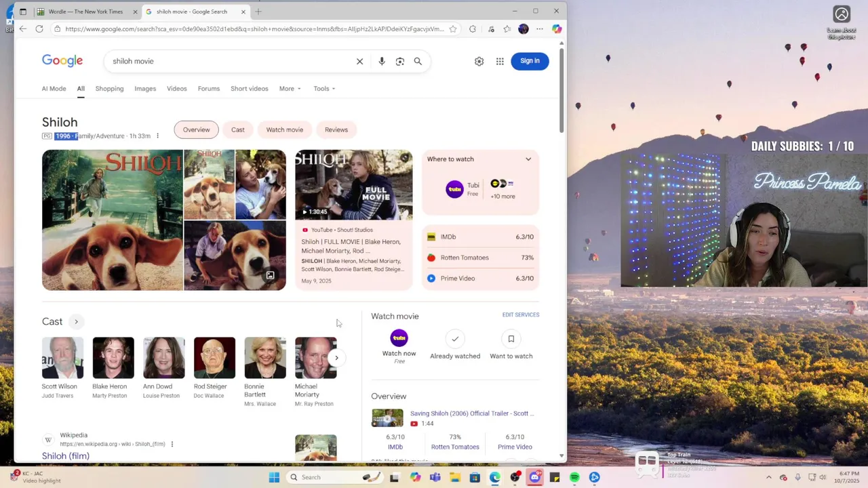
Task: Click EDIT SERVICES link
Action: coord(521,315)
